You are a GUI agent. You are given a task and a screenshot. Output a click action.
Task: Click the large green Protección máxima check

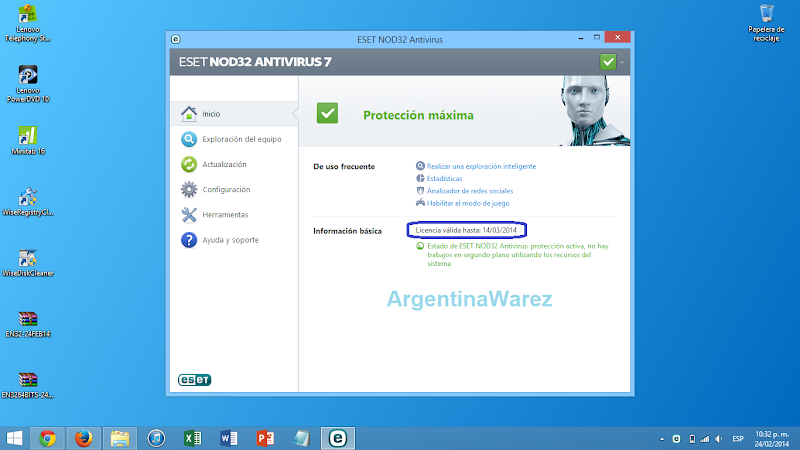(327, 113)
